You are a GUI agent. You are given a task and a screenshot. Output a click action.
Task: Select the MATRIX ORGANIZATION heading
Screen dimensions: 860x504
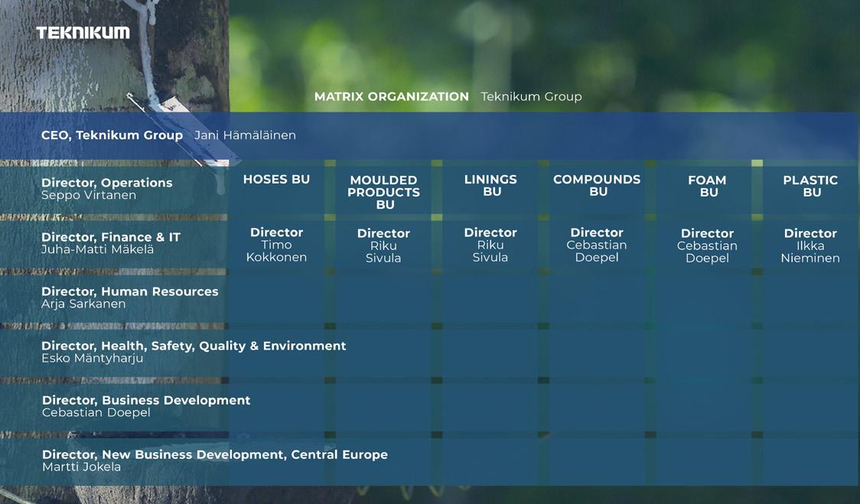click(x=392, y=96)
